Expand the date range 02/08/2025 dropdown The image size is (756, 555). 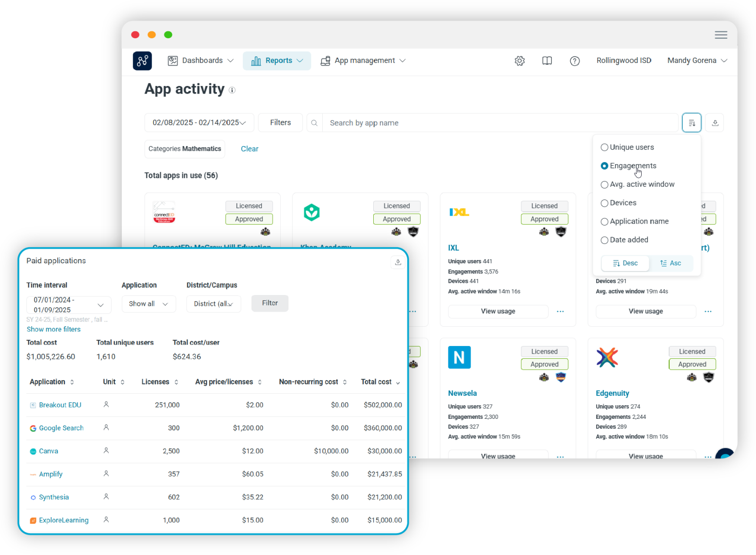199,123
